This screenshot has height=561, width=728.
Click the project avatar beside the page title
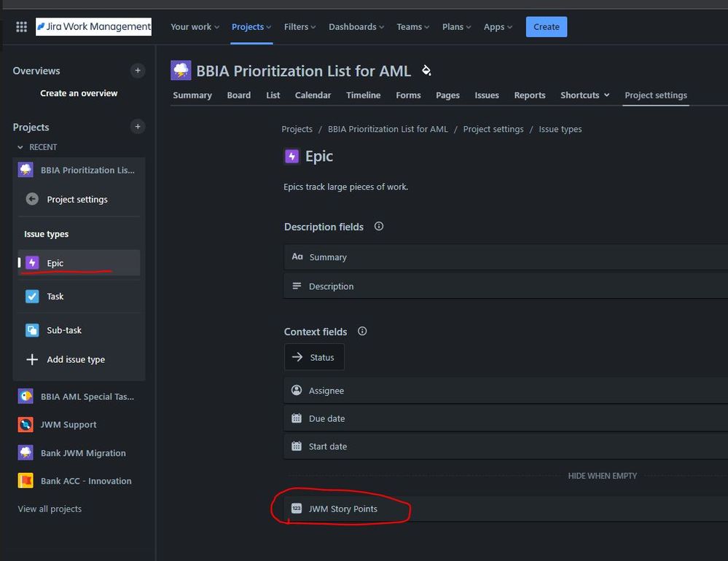coord(181,71)
